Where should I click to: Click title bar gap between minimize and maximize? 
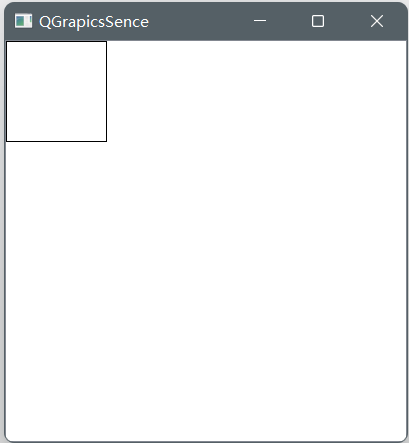(289, 21)
